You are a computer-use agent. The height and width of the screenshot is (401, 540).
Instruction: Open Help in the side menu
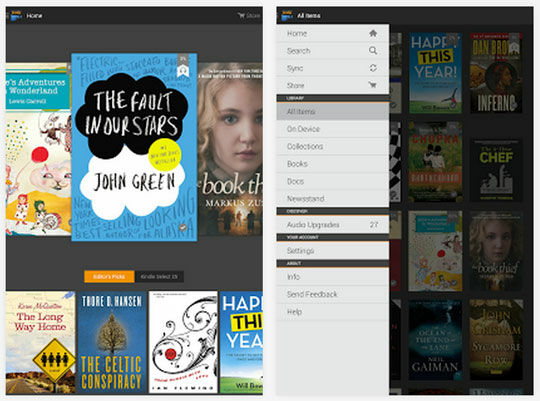tap(333, 312)
